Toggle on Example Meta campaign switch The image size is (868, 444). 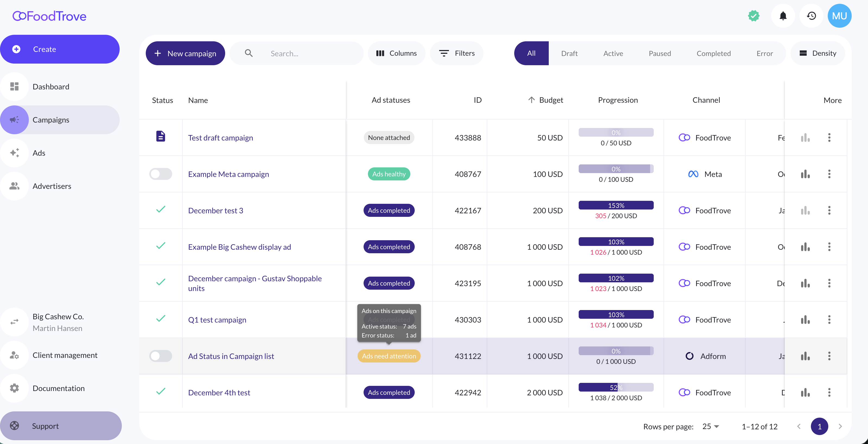[160, 174]
